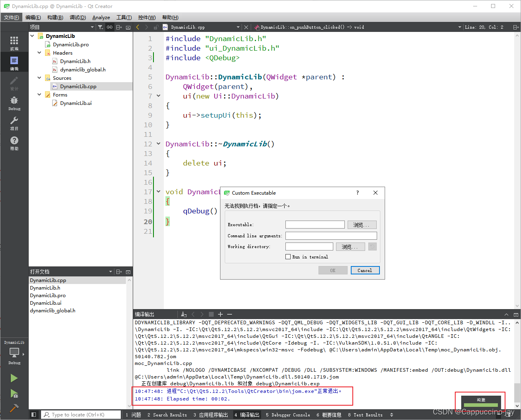521x420 pixels.
Task: Fold the destructor block at line 12
Action: 158,144
